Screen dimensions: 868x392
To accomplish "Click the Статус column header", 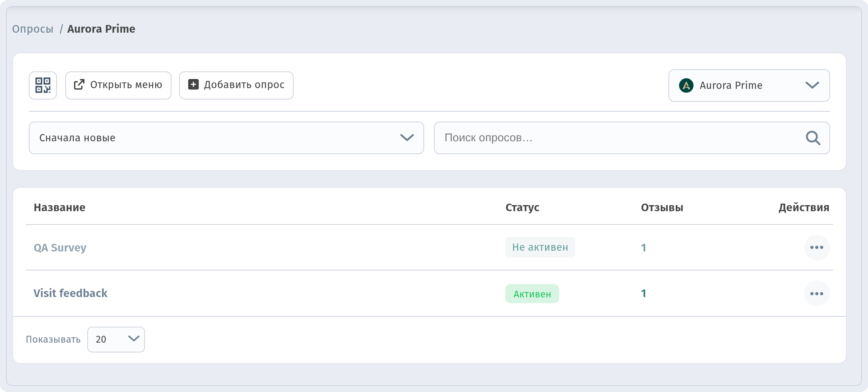I will 522,207.
